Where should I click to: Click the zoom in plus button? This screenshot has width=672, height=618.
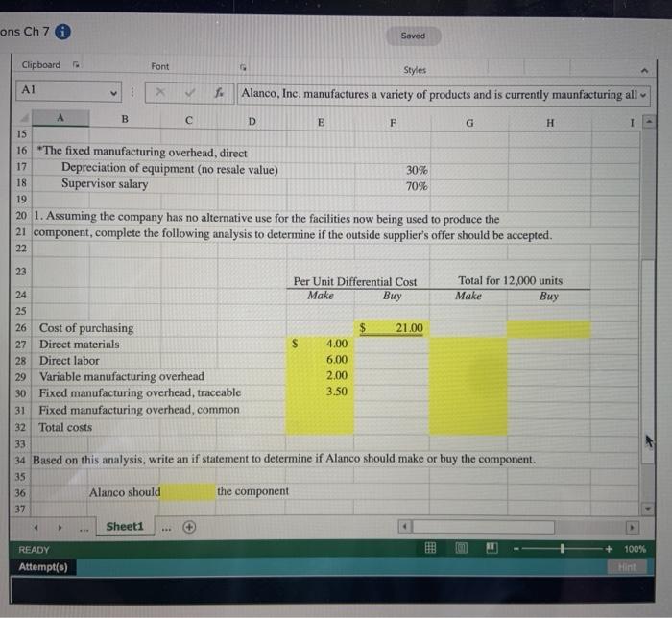point(609,549)
